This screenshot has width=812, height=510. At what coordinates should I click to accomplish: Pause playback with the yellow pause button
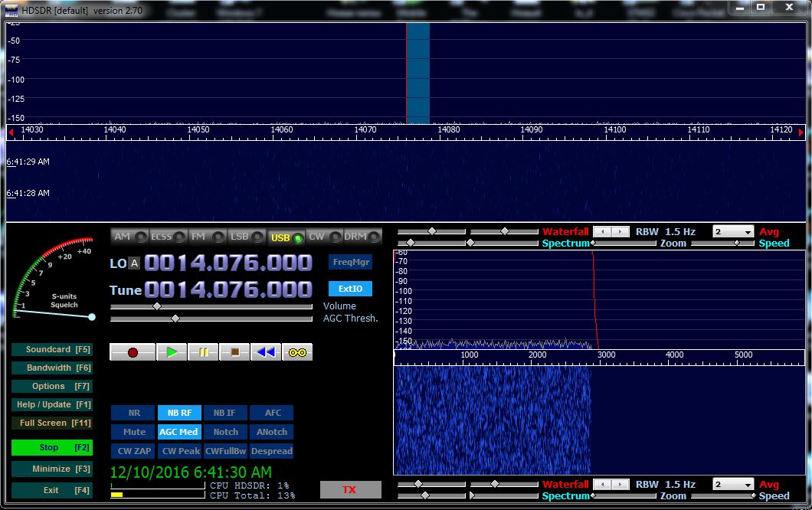coord(204,352)
